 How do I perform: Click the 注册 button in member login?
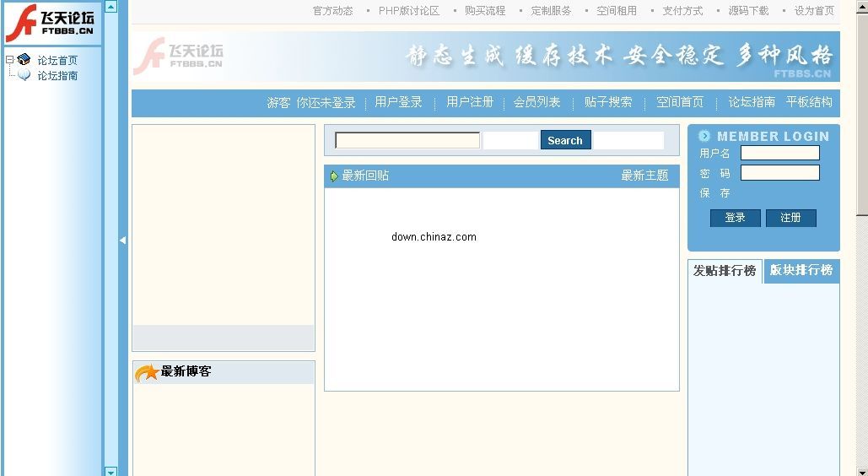[790, 218]
